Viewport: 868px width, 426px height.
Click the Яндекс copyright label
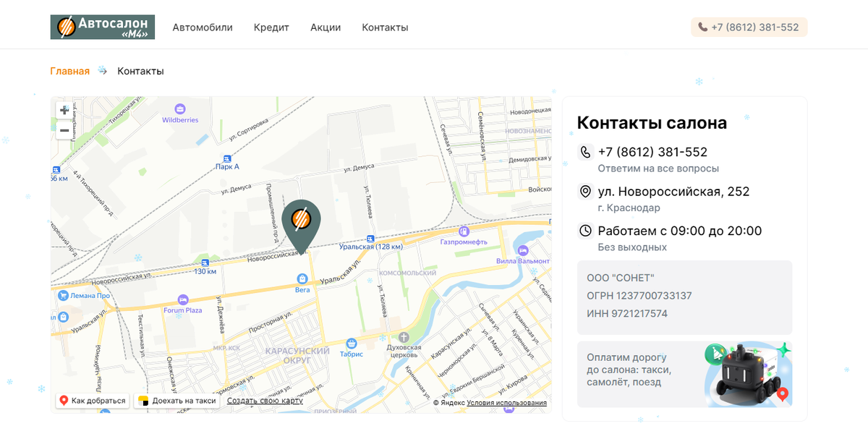click(449, 403)
